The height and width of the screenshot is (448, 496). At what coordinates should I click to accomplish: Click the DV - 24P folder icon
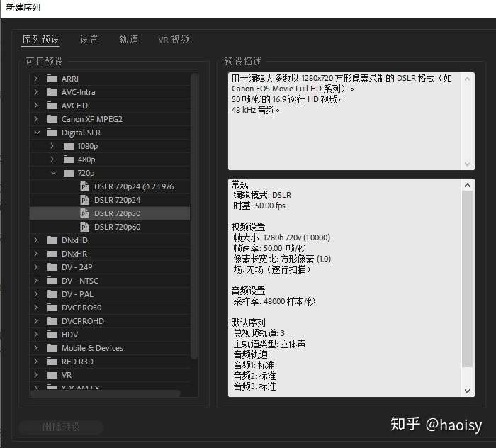(x=52, y=267)
